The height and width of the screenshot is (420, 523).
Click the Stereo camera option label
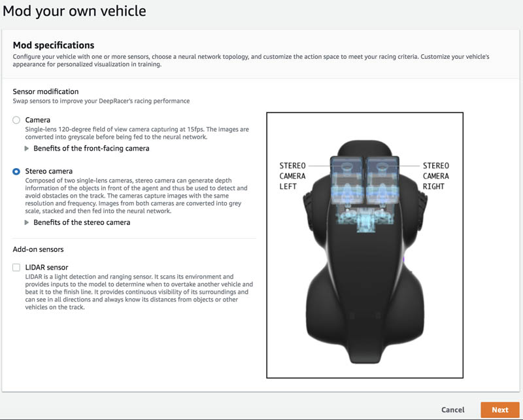[x=48, y=171]
